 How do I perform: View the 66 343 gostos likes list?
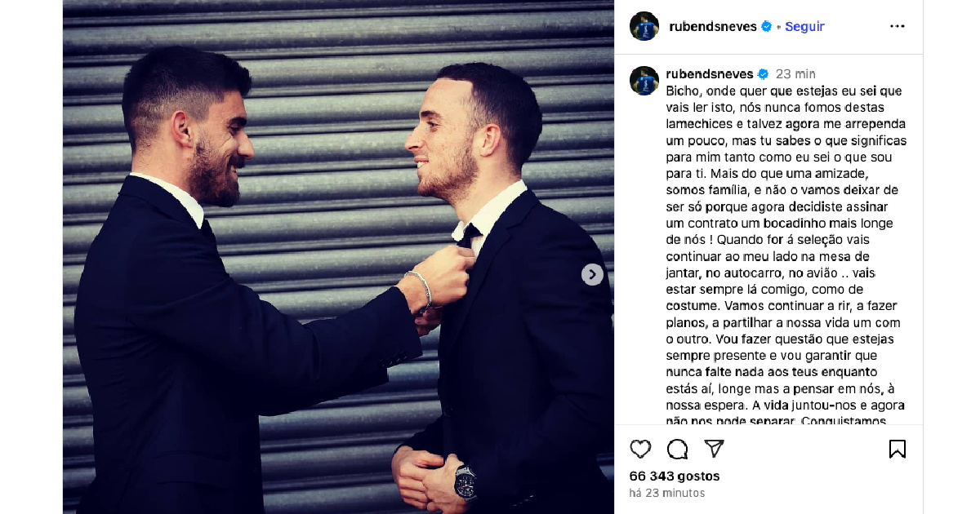point(675,476)
